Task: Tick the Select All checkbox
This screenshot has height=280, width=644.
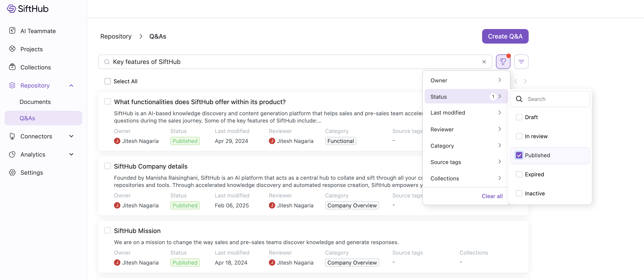Action: (107, 81)
